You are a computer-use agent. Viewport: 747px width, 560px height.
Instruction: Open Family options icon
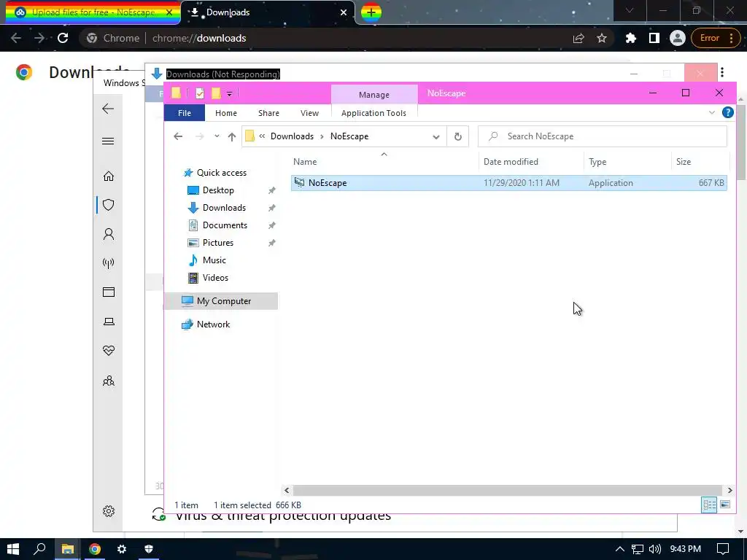pos(109,381)
